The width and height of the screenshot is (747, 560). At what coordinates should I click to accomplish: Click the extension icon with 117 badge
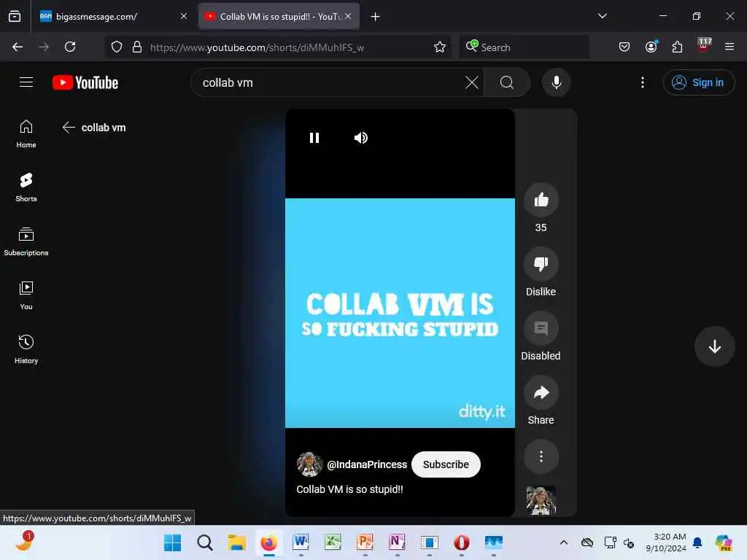pyautogui.click(x=704, y=44)
